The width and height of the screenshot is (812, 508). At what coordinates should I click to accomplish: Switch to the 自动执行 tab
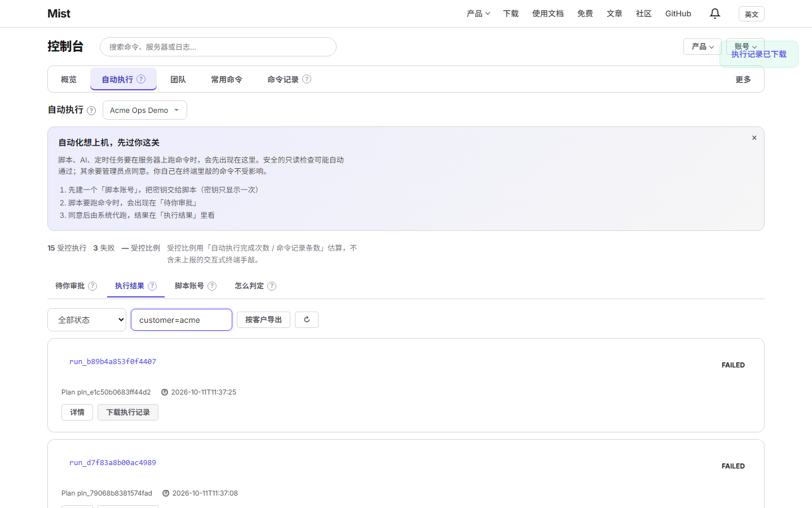(x=123, y=79)
